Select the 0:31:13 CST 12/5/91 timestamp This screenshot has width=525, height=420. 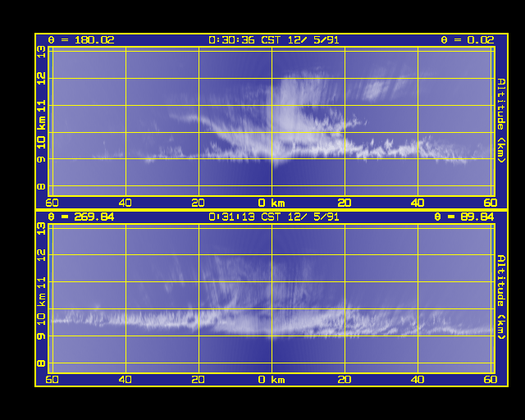(273, 217)
